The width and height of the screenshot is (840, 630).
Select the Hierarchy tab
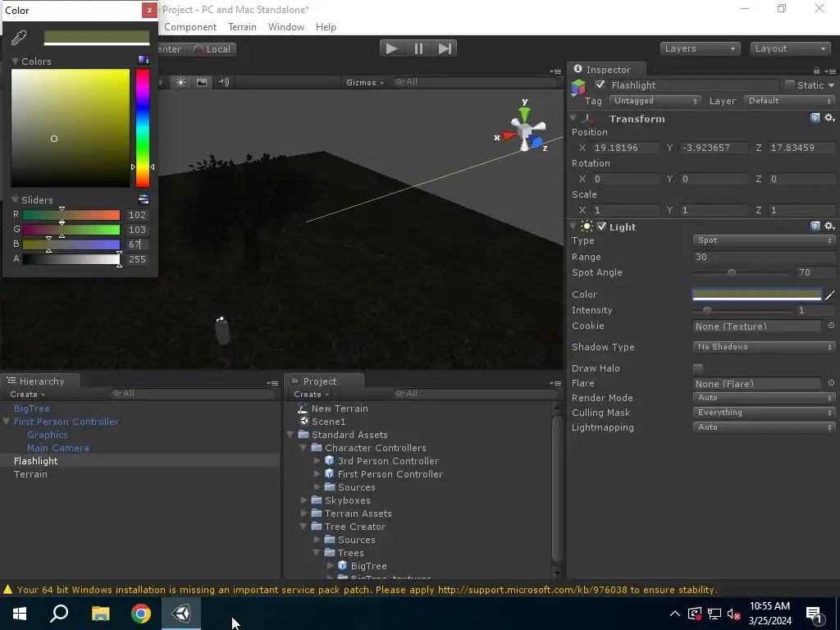click(x=40, y=381)
